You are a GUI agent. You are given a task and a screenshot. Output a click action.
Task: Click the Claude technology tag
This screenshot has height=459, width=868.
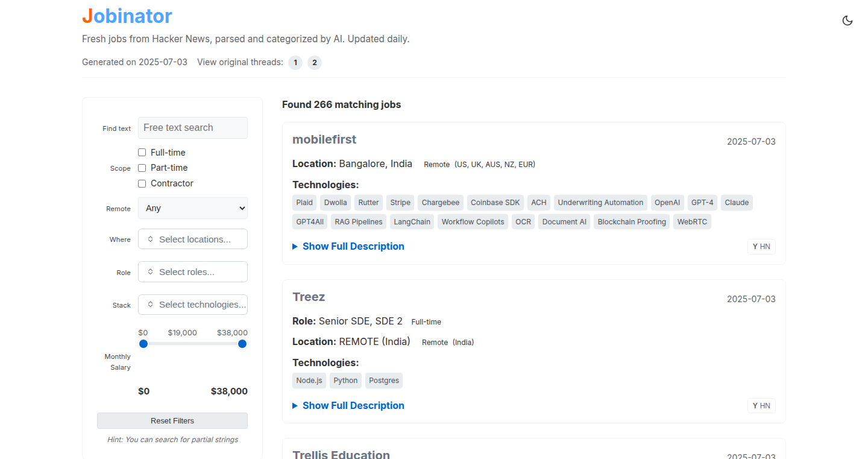737,203
